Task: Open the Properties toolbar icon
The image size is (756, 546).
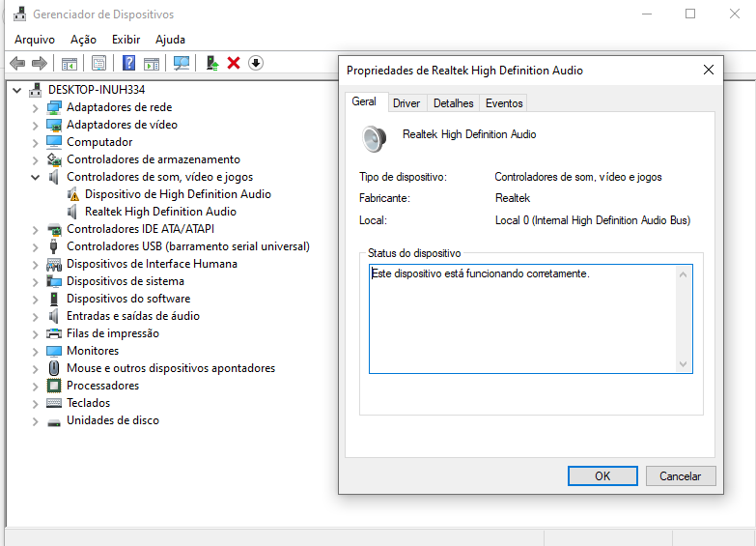Action: (x=98, y=63)
